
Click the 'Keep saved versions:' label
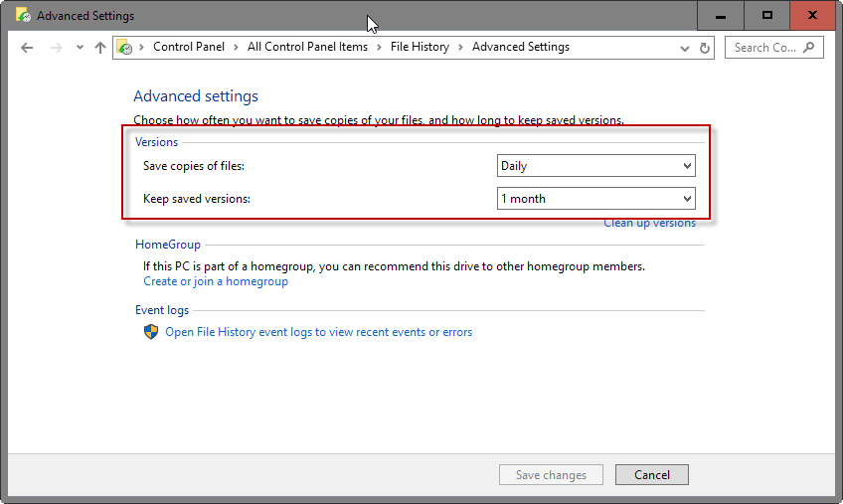pos(197,199)
